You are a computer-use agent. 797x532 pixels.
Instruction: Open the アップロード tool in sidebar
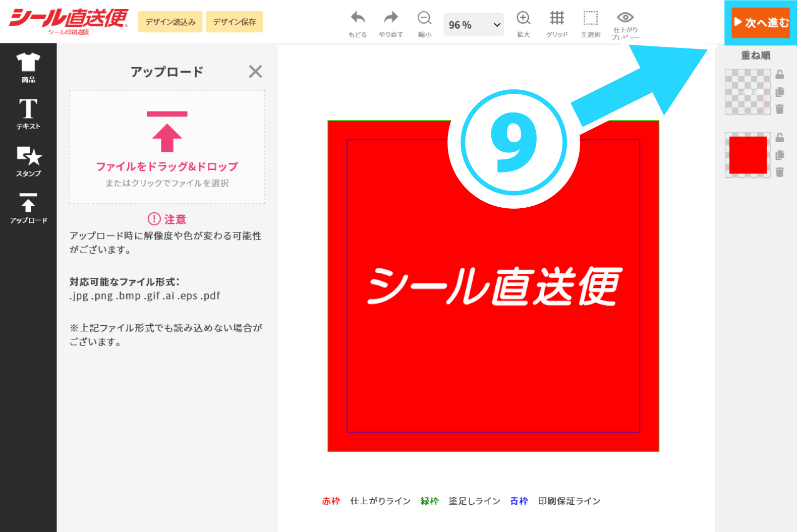tap(28, 208)
